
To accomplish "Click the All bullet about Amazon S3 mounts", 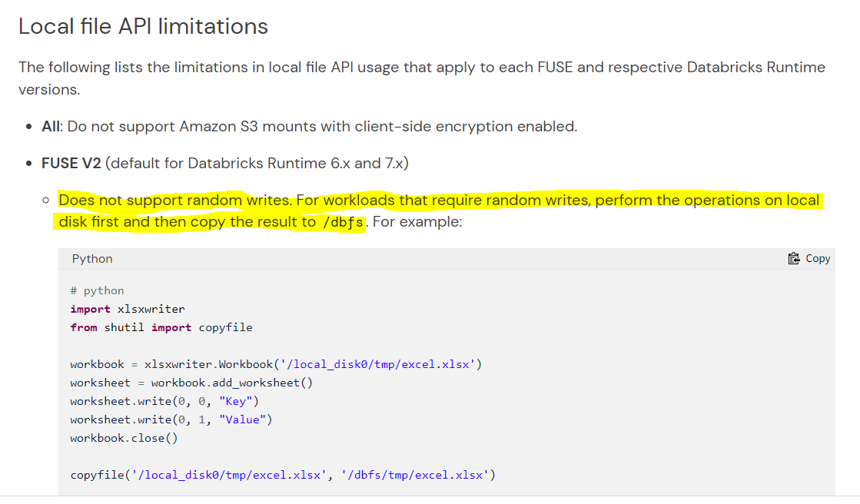I will (307, 126).
